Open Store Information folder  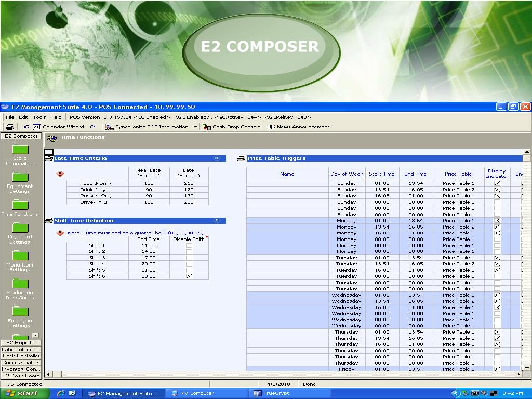pyautogui.click(x=20, y=154)
